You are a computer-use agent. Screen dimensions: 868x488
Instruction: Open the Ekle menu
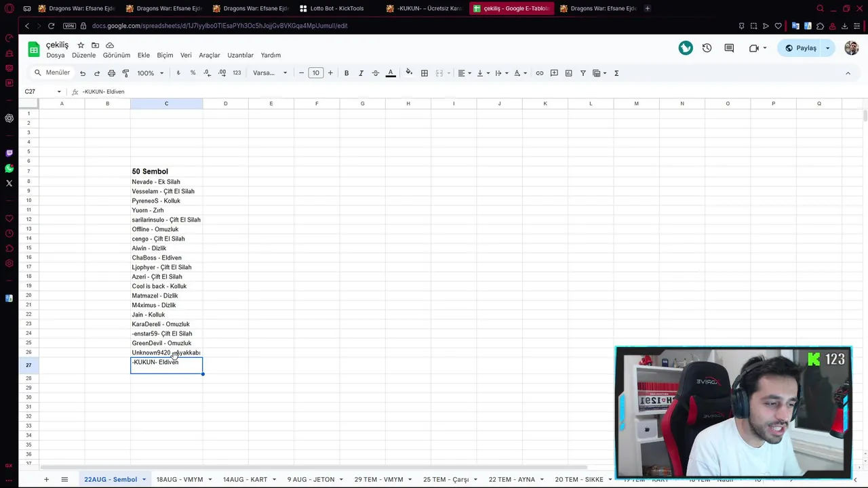(x=144, y=56)
